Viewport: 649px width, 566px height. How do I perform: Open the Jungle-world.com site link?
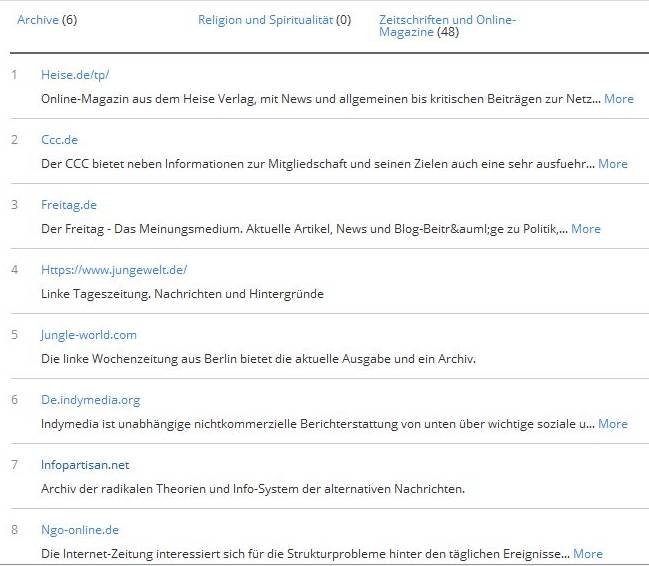[89, 335]
